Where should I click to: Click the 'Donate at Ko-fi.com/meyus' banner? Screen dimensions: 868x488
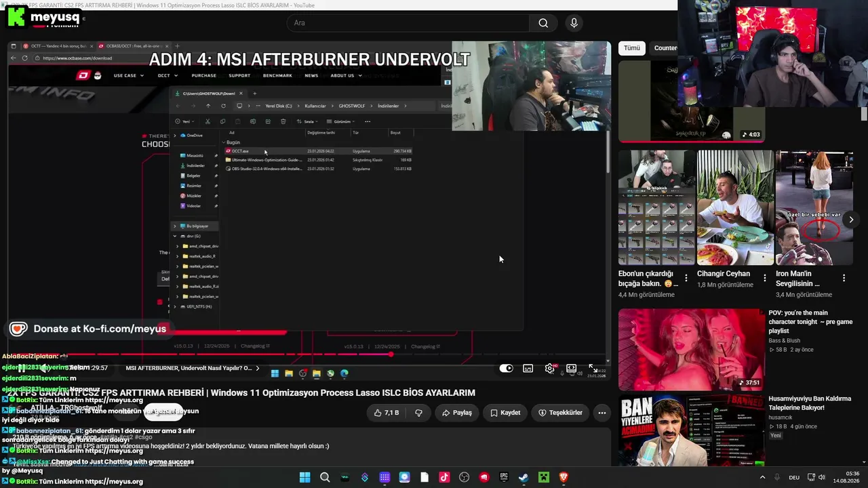tap(88, 329)
